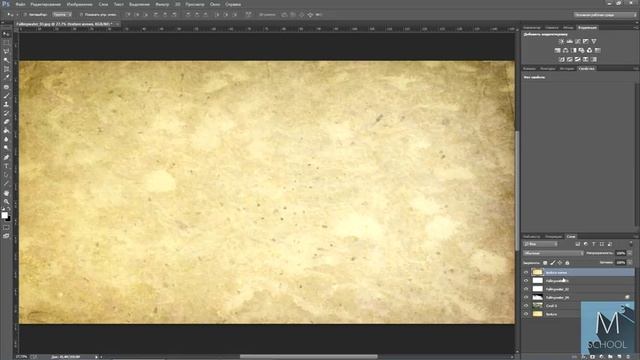Image resolution: width=640 pixels, height=360 pixels.
Task: Add a Photo Filter adjustment
Action: tap(582, 50)
